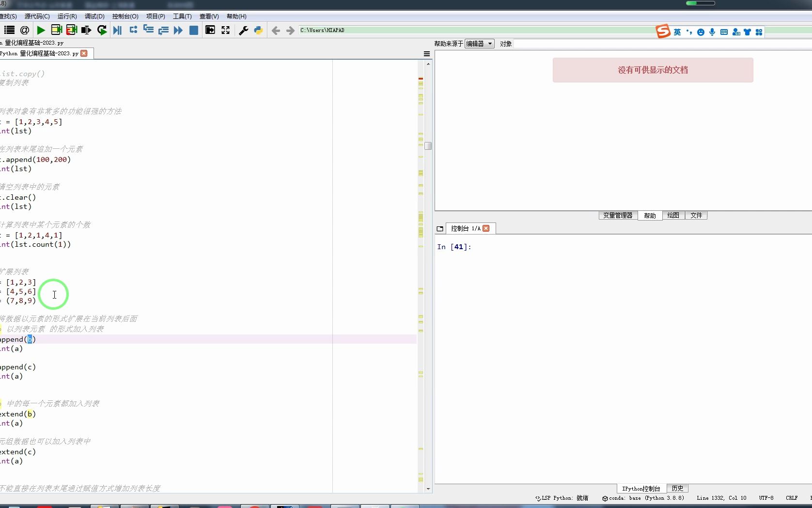Click the editor vertical scrollbar thumb
The image size is (812, 508).
[x=428, y=146]
